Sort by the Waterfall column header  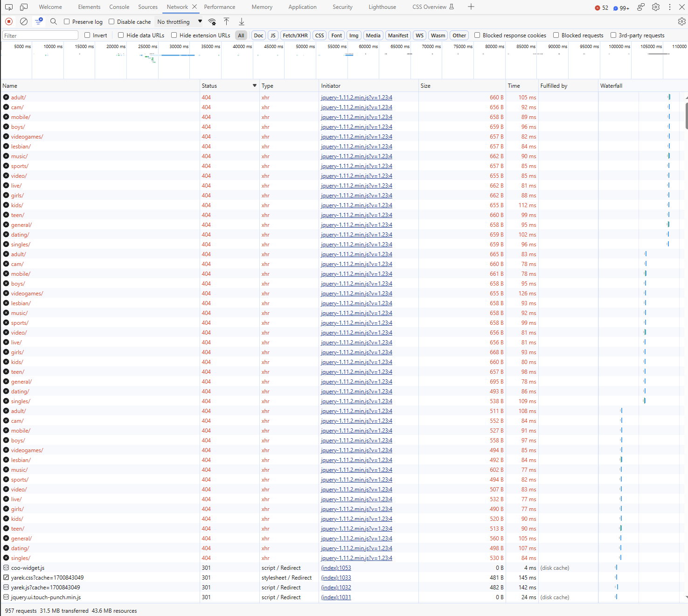643,85
